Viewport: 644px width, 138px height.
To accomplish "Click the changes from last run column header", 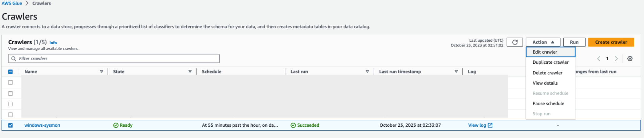I will point(596,72).
